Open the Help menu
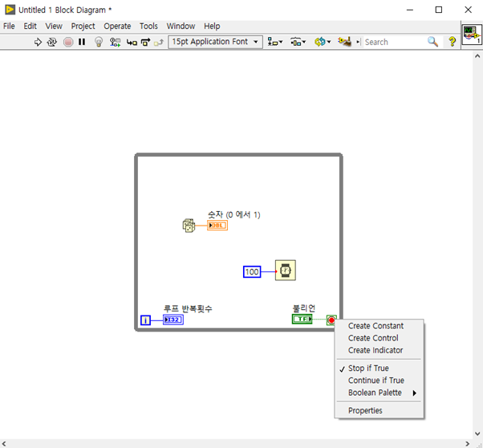 tap(212, 26)
